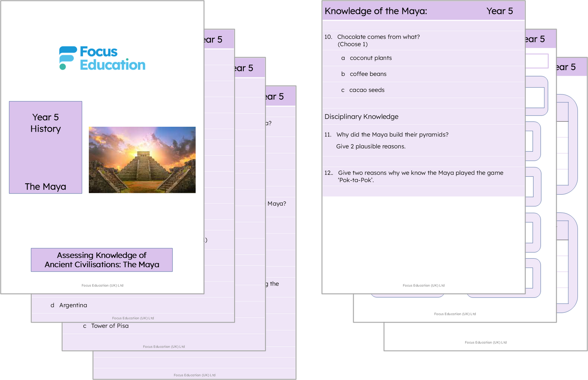Click question 12 about Pok-ta-Pok
This screenshot has height=380, width=588.
(420, 176)
